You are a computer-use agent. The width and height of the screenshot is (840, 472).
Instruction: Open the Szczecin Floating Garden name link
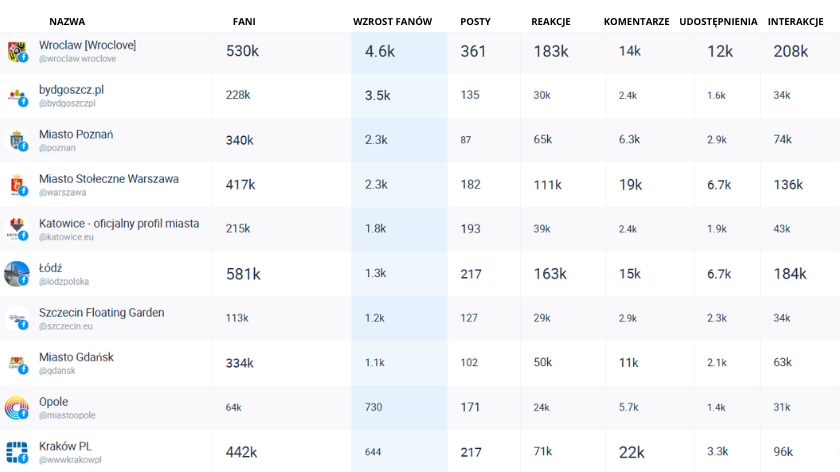[x=101, y=312]
